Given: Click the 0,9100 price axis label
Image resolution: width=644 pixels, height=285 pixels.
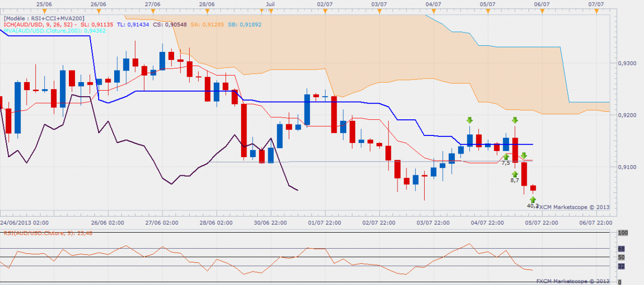Looking at the screenshot, I should point(627,167).
